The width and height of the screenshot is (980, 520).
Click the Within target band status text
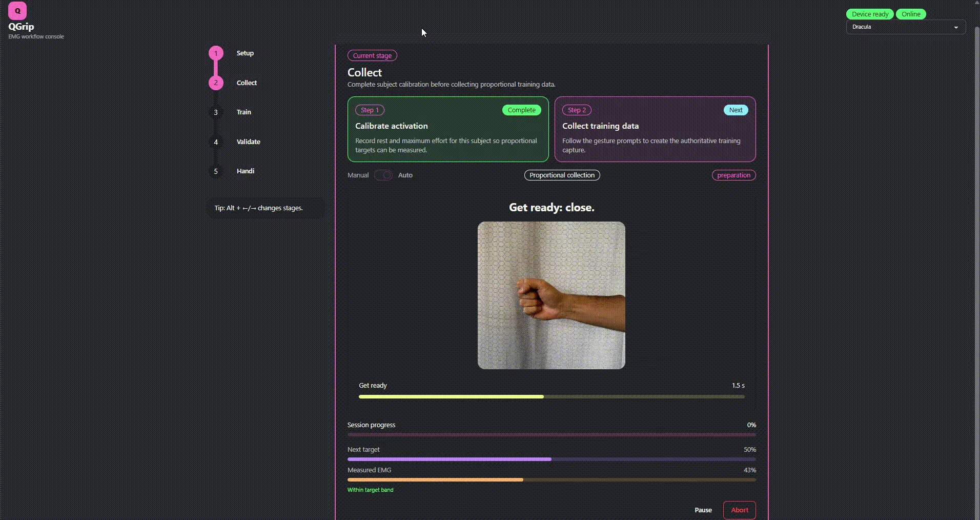click(x=371, y=490)
